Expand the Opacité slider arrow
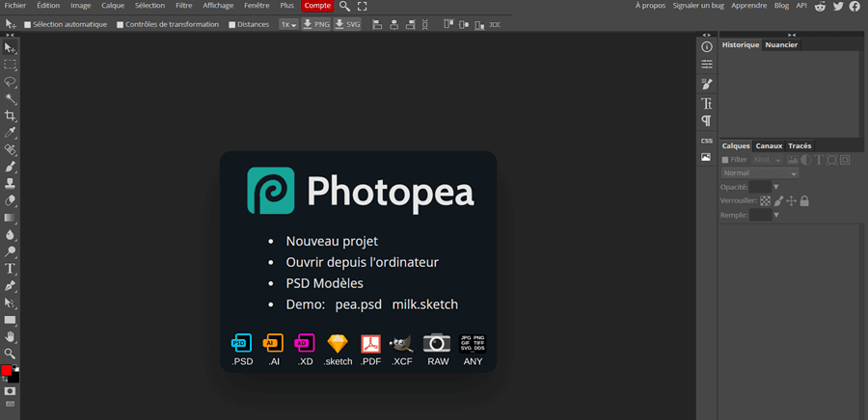Image resolution: width=868 pixels, height=420 pixels. pos(776,187)
